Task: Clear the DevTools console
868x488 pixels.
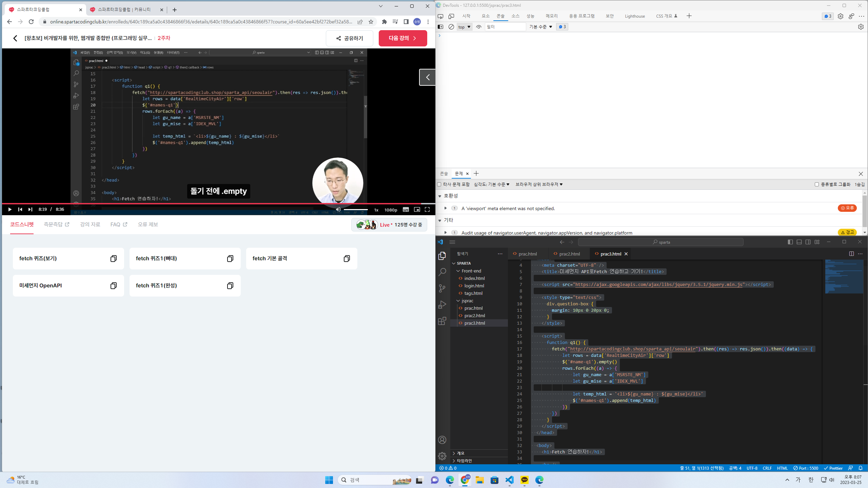Action: click(451, 27)
